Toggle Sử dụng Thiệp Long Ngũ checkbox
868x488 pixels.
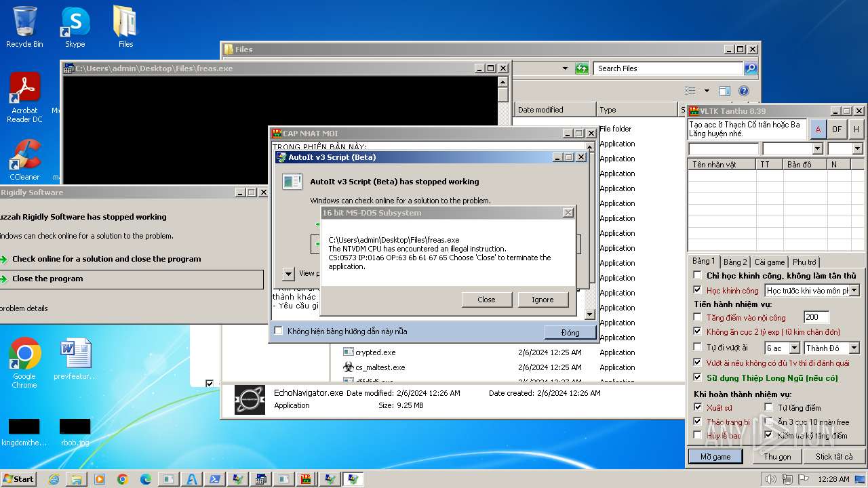coord(697,378)
